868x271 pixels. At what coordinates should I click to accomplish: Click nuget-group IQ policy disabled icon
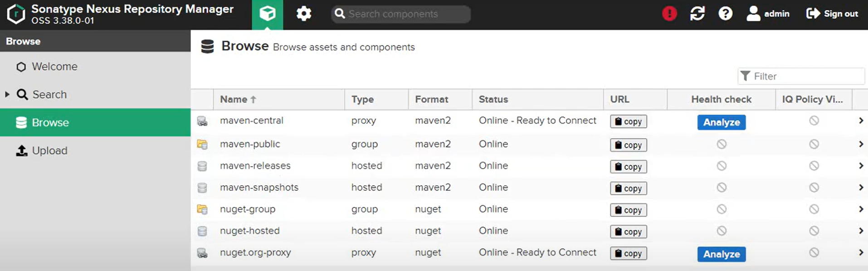click(814, 209)
